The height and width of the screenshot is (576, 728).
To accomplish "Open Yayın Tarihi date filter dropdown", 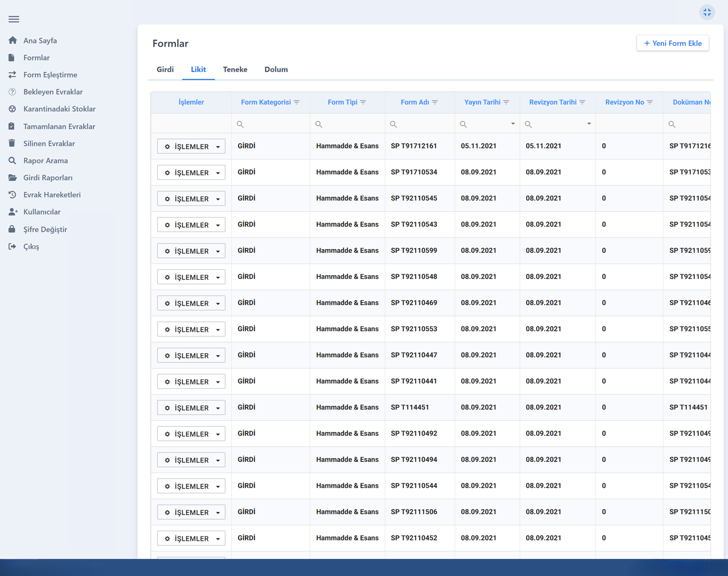I will pyautogui.click(x=513, y=124).
